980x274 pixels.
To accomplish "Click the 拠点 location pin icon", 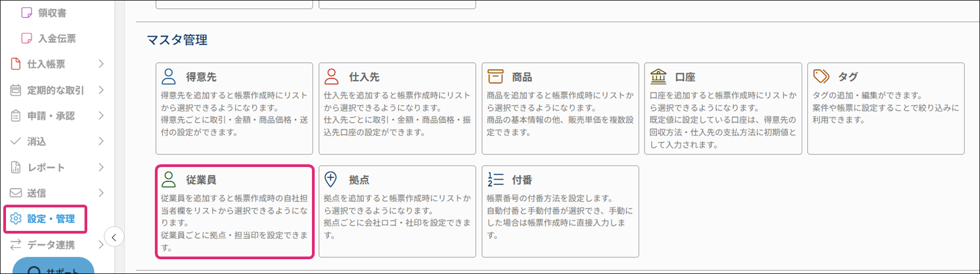I will click(x=331, y=179).
